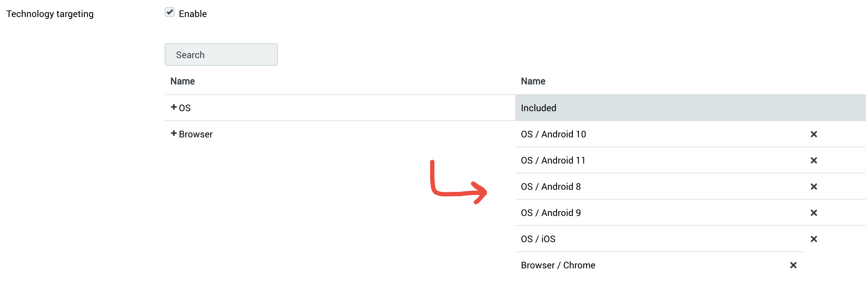Expand the OS category plus icon
The height and width of the screenshot is (291, 868).
click(174, 107)
